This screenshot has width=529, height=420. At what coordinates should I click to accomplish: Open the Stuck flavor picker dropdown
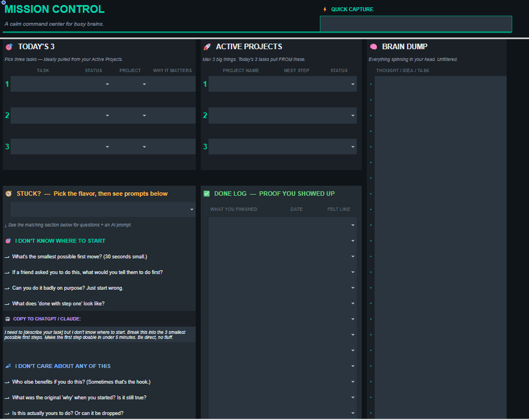tap(189, 209)
